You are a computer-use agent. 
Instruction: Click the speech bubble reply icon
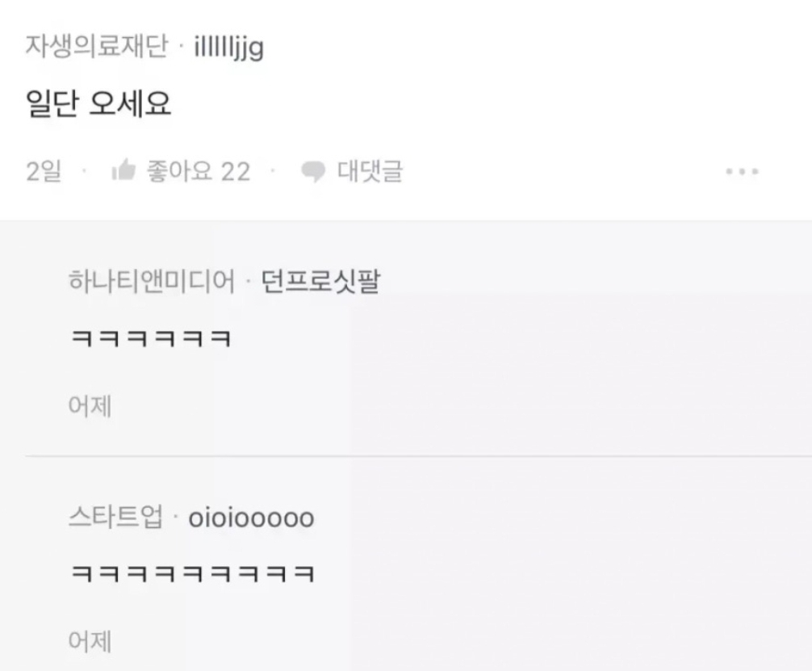313,171
